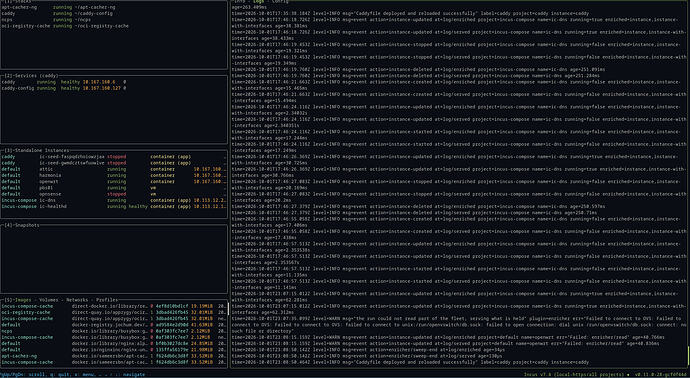Select the apt-cacher-ng image row
Screen dimensions: 690x378
(114, 356)
